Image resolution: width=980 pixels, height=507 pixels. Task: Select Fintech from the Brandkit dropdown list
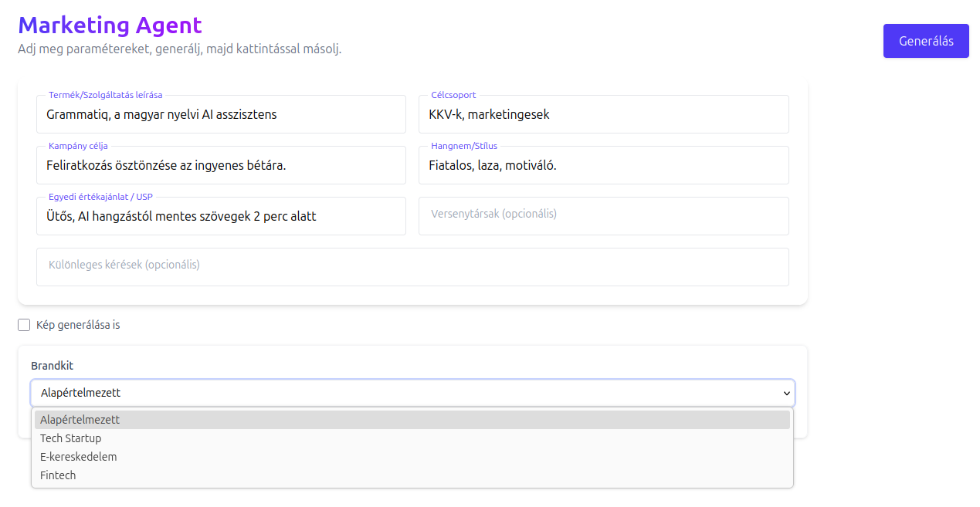point(59,475)
